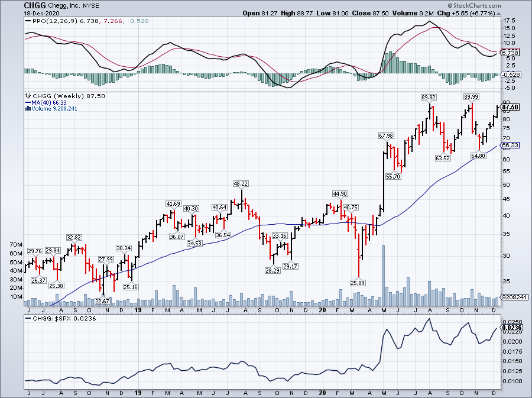Click the Chegg, Inc. company name
532x398 pixels.
(x=64, y=6)
